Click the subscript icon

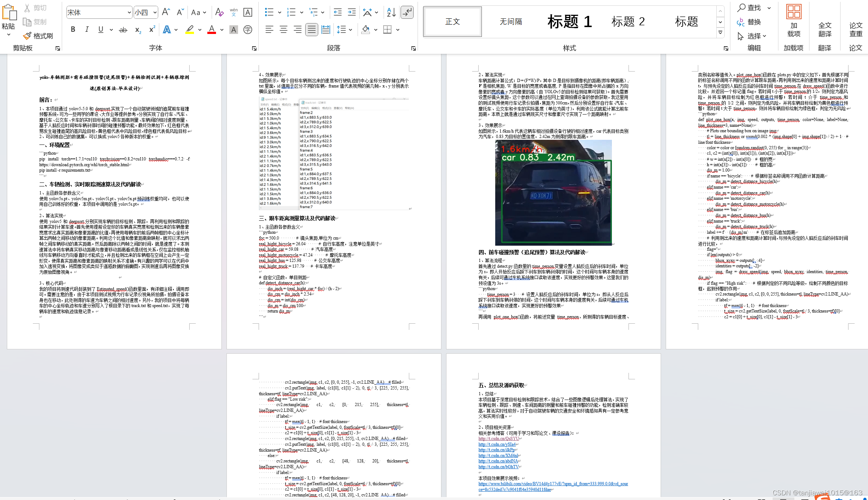tap(138, 30)
